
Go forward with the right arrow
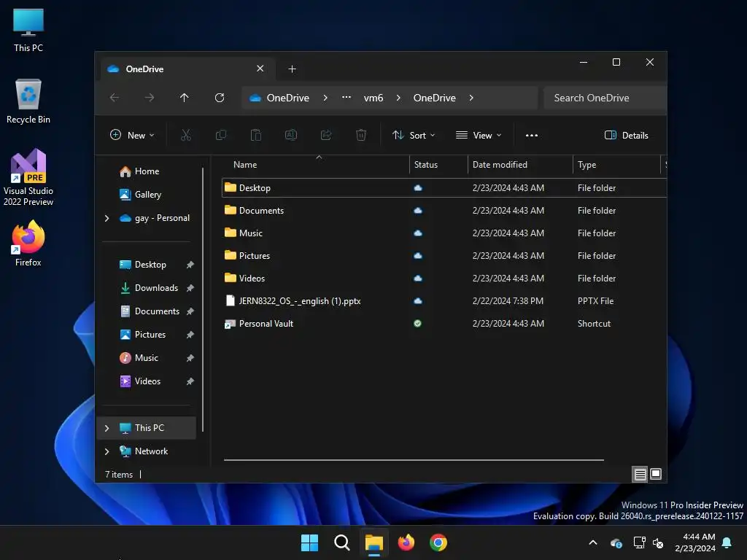[x=150, y=98]
